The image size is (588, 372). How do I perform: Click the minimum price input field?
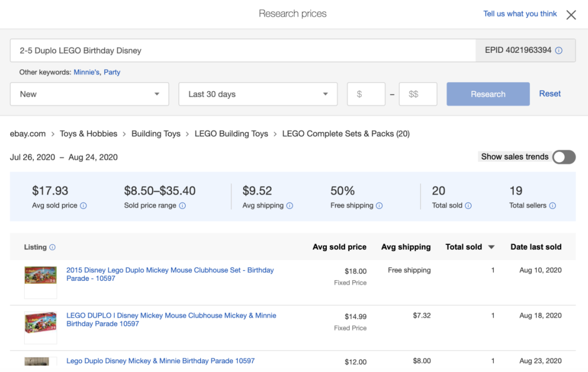(x=366, y=94)
